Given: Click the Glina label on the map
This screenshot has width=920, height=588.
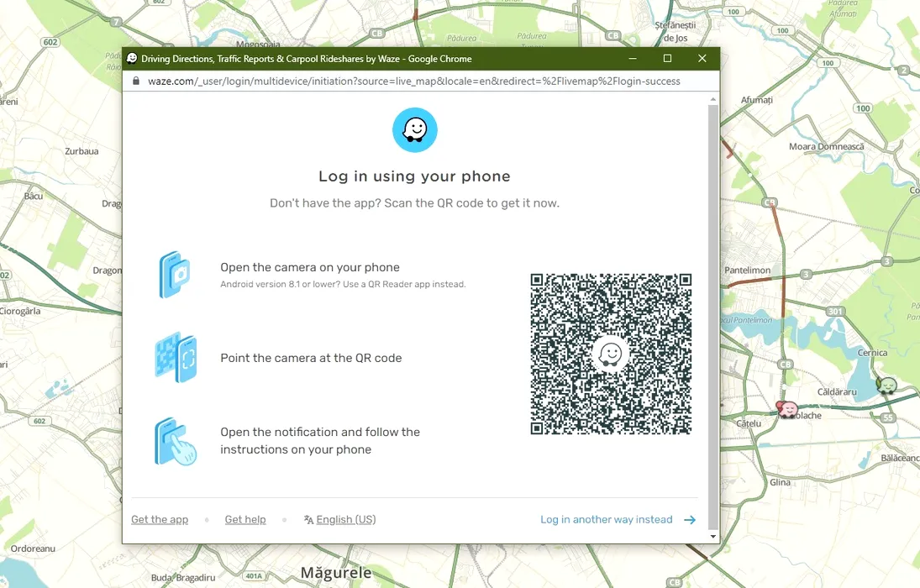Looking at the screenshot, I should coord(780,482).
